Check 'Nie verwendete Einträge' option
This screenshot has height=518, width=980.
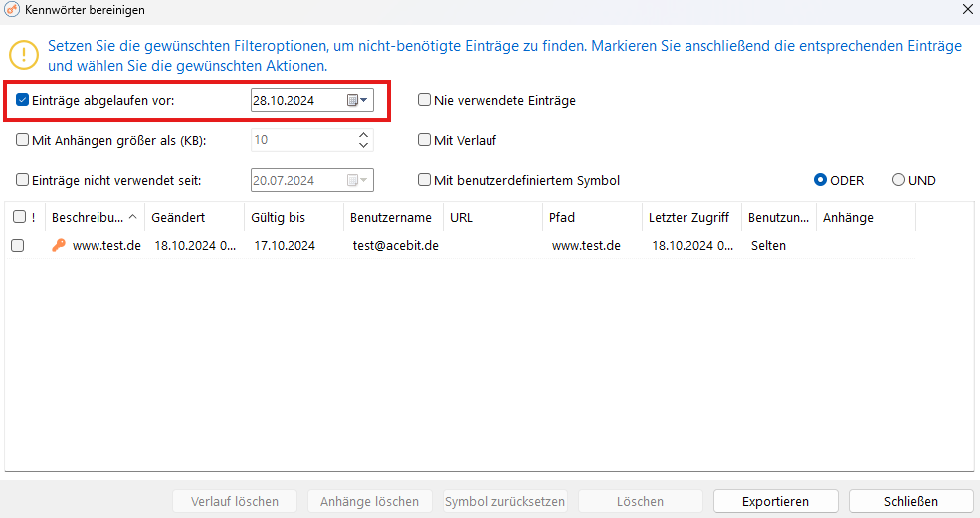425,100
